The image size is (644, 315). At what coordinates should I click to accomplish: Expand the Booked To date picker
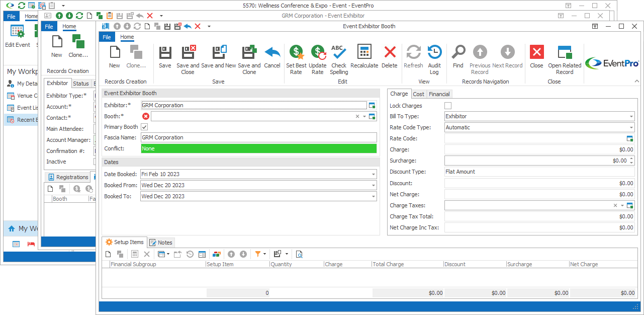click(374, 196)
